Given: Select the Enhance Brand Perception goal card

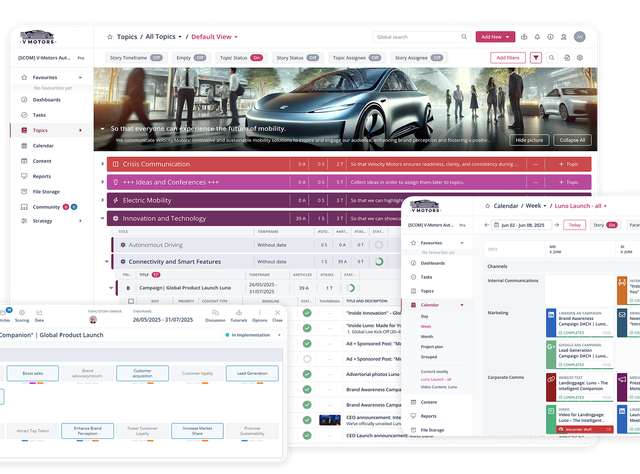Looking at the screenshot, I should [87, 431].
